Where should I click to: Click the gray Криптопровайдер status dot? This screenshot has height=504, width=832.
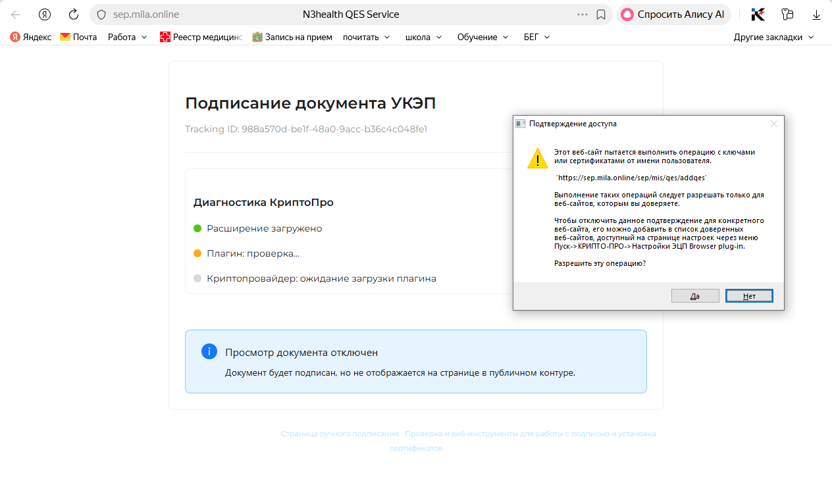pos(197,278)
